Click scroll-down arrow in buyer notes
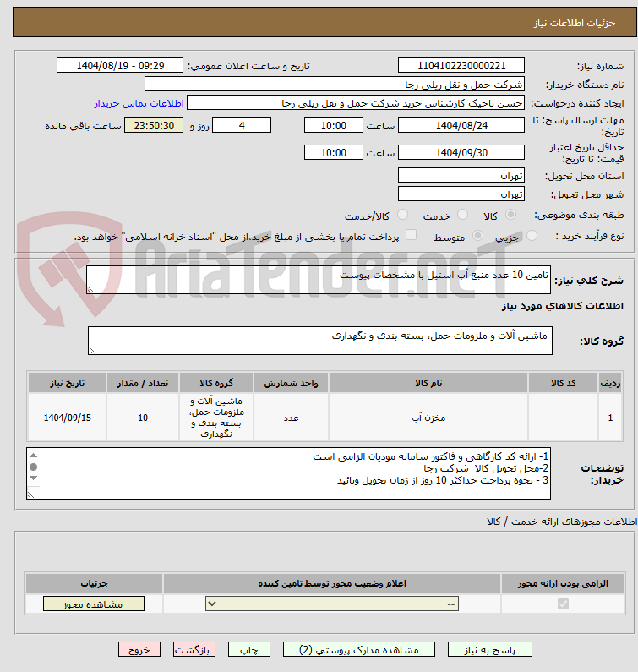638x672 pixels. pyautogui.click(x=34, y=478)
